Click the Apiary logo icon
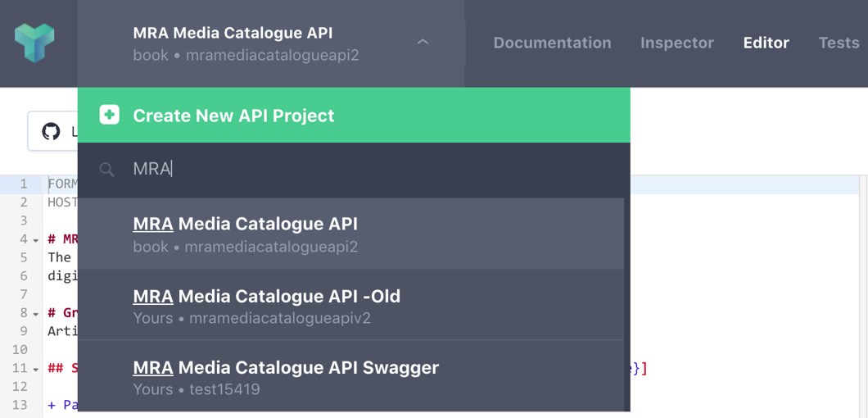This screenshot has width=868, height=418. [34, 43]
